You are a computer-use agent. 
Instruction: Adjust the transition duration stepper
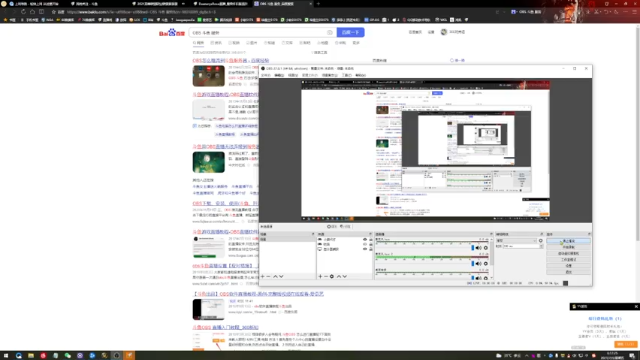click(x=541, y=247)
